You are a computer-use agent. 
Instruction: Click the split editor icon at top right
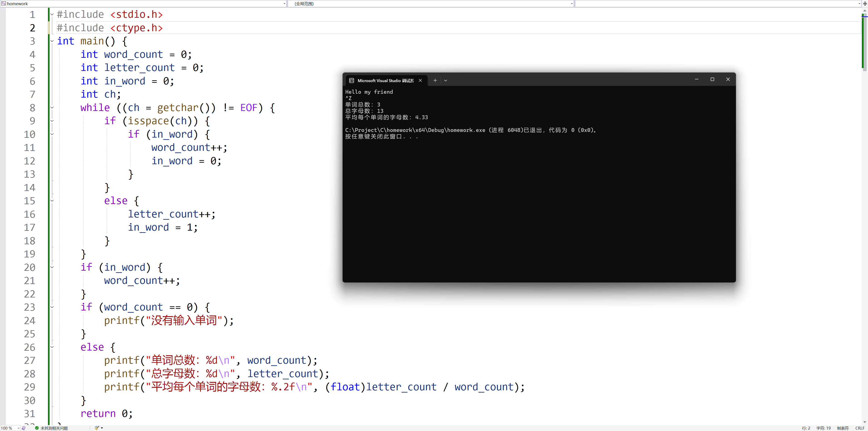865,4
